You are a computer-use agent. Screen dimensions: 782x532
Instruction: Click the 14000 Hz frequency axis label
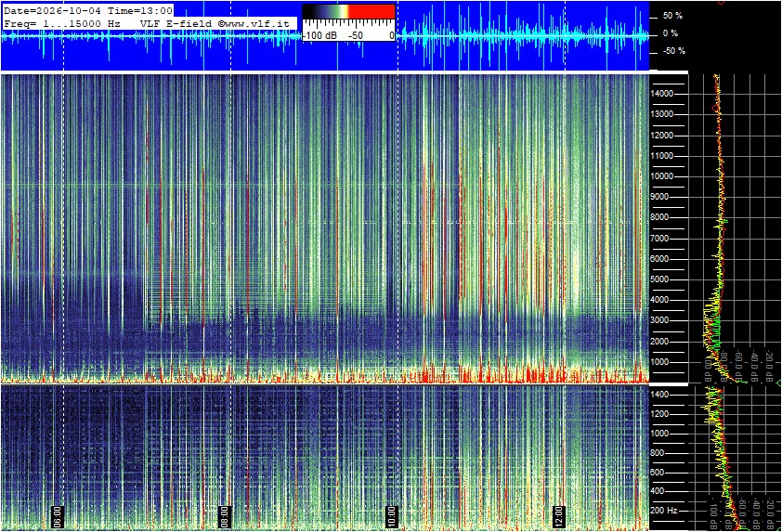662,94
